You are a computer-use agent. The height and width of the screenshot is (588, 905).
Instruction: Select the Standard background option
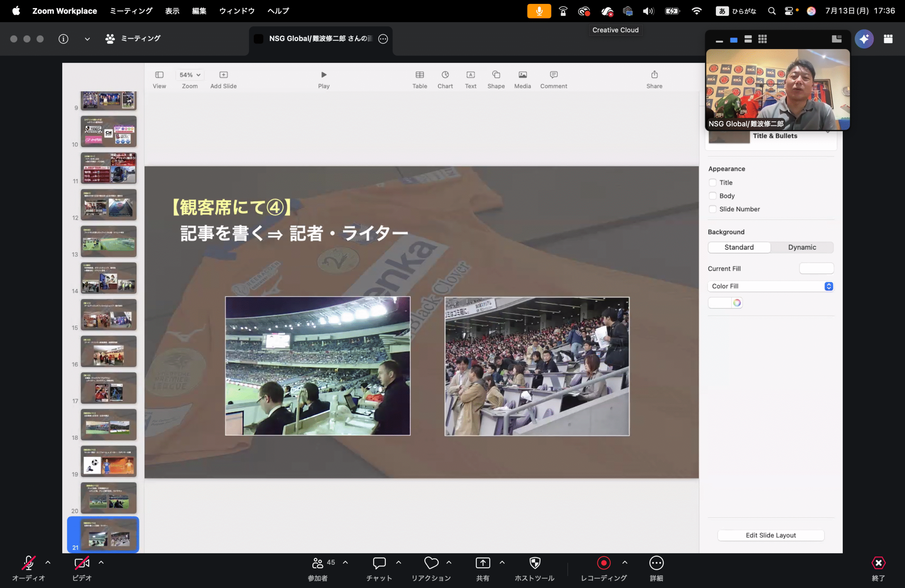[x=739, y=247]
